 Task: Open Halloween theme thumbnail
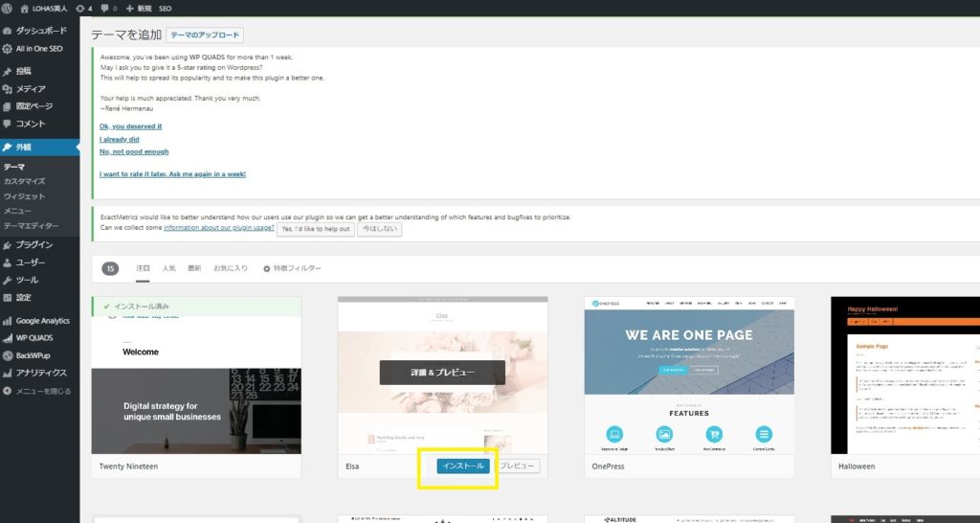pos(905,375)
